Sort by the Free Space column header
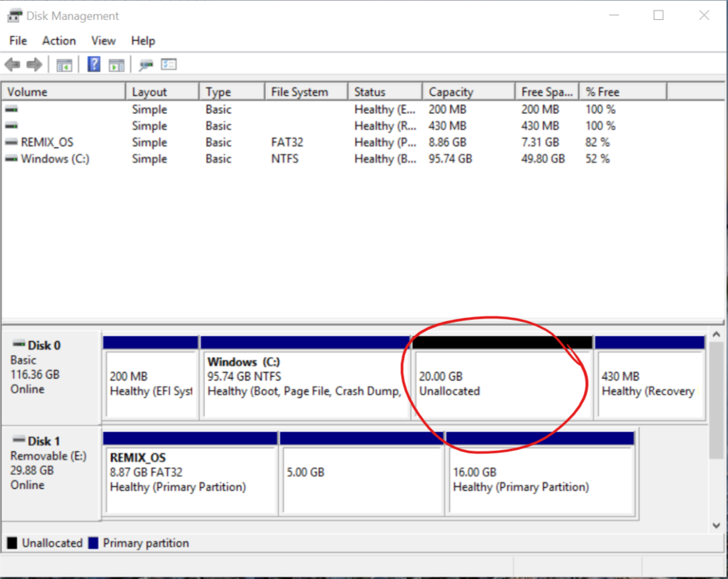Viewport: 728px width, 579px height. tap(547, 91)
